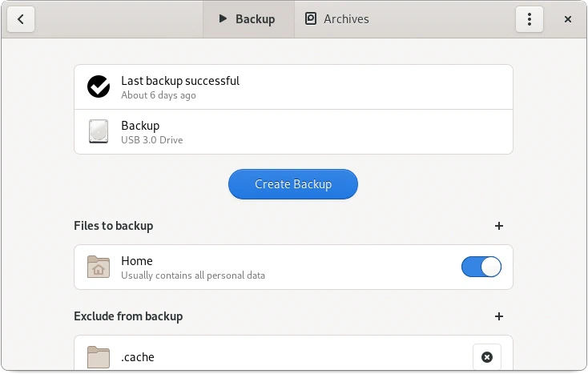Image resolution: width=588 pixels, height=374 pixels.
Task: Click the USB drive icon
Action: click(x=99, y=132)
